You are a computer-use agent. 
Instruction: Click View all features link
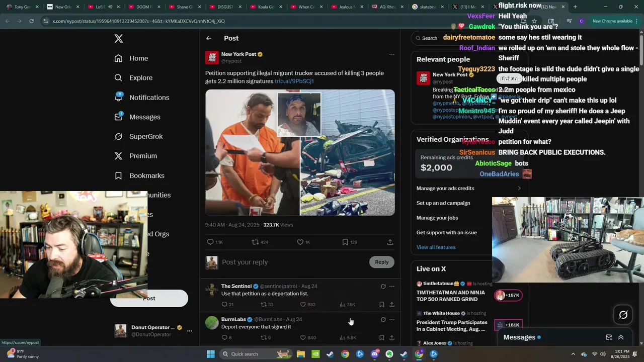pyautogui.click(x=436, y=247)
